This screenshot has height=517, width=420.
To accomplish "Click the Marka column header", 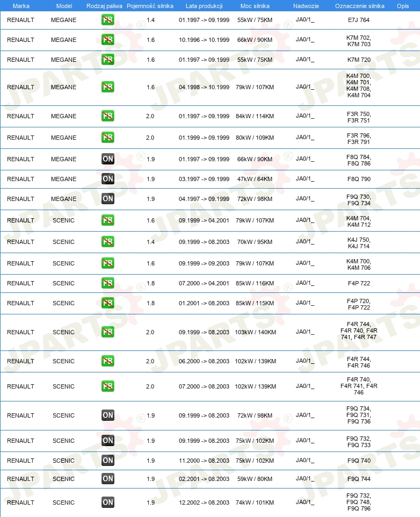I will click(21, 6).
